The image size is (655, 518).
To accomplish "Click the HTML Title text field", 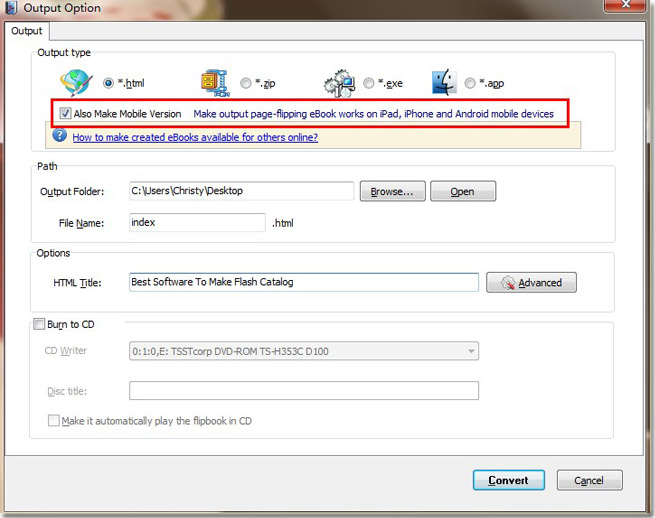I will [x=304, y=282].
